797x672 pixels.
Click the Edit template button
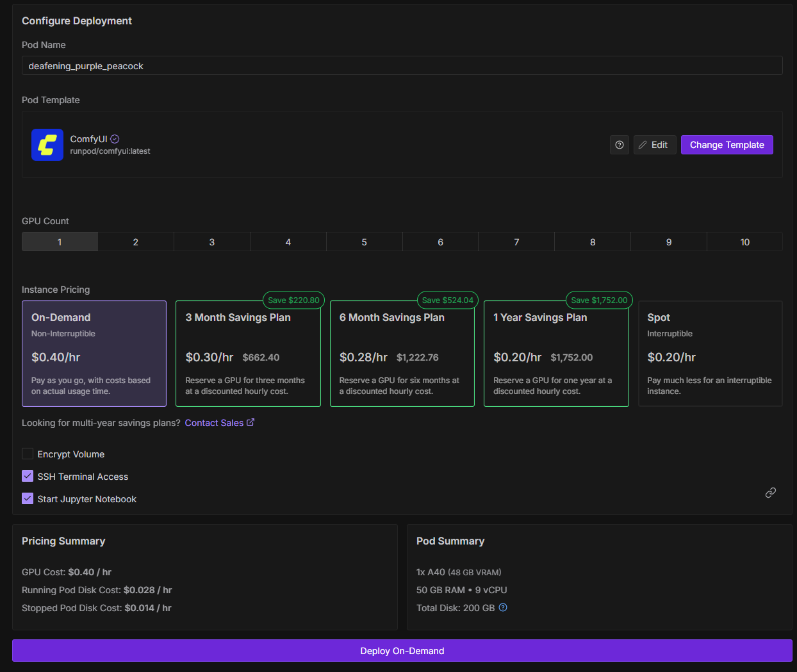click(654, 145)
